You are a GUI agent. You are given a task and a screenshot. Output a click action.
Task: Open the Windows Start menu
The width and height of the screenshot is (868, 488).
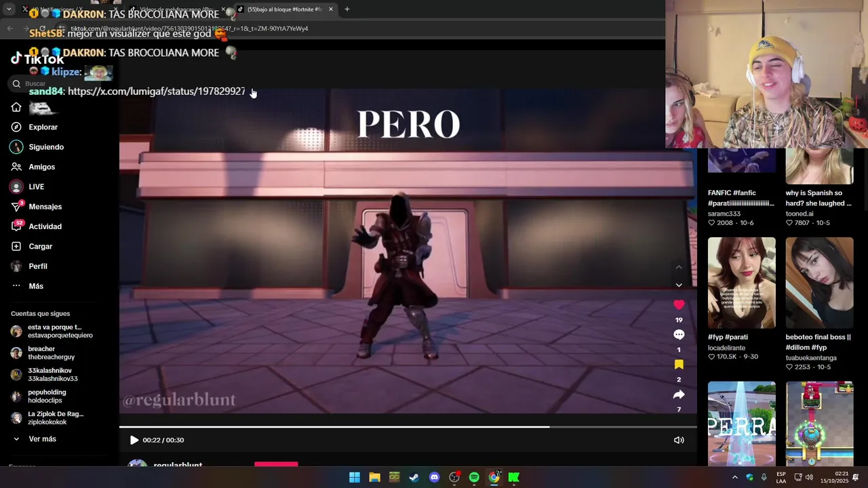(x=355, y=478)
